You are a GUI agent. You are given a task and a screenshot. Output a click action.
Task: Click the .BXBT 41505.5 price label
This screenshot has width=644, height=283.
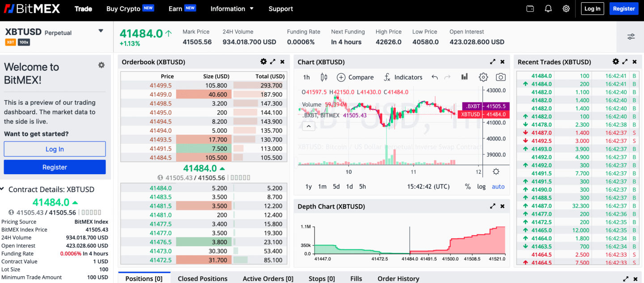click(486, 106)
